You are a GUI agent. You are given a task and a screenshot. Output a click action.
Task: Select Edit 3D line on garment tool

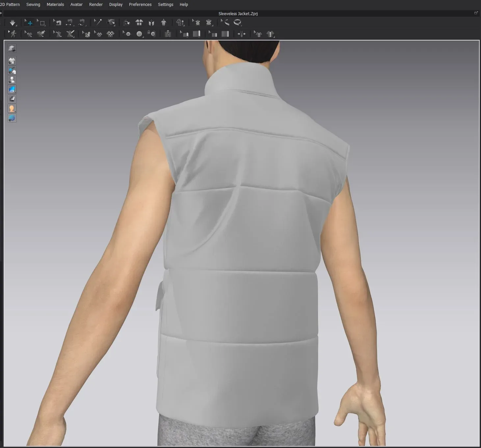click(57, 34)
